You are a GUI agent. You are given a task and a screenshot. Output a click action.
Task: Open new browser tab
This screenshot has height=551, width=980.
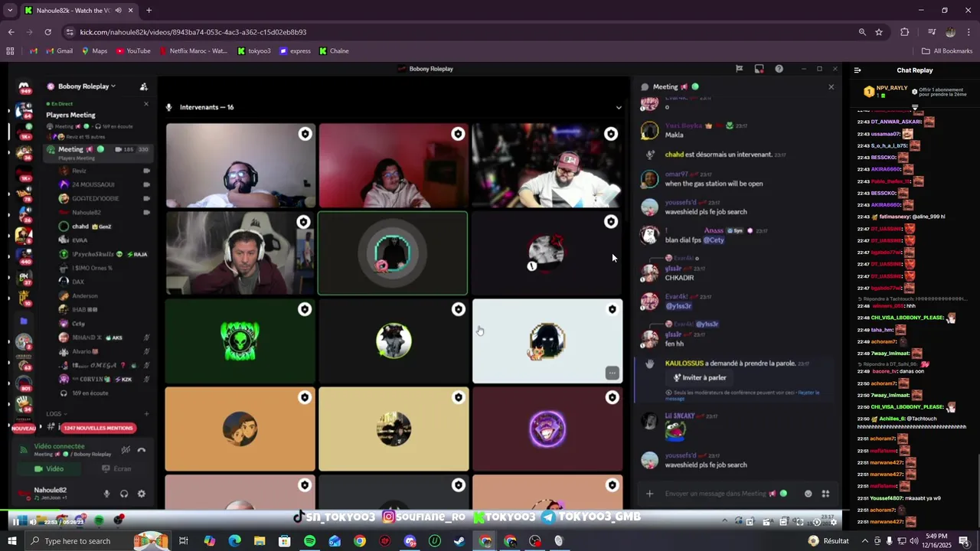(x=149, y=11)
